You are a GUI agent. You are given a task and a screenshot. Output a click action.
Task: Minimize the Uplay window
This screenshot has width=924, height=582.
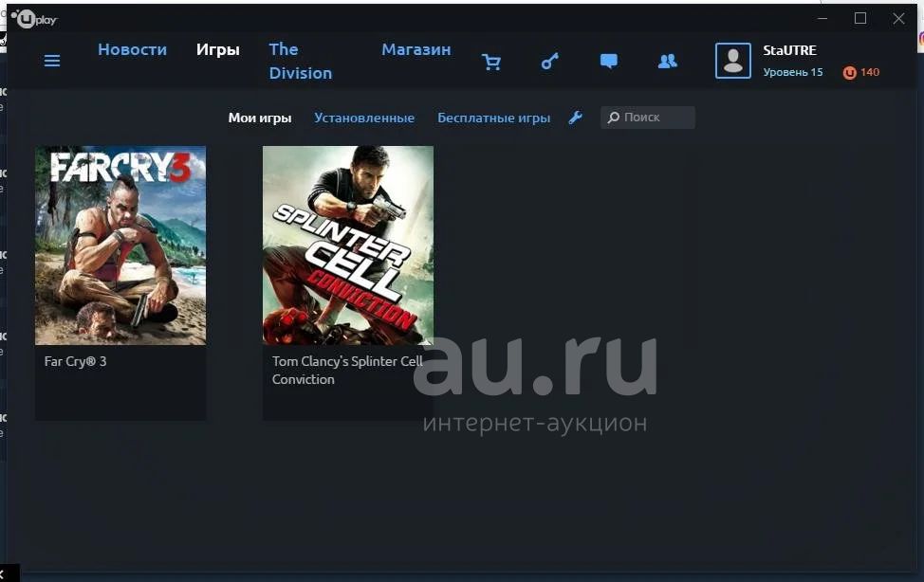(x=822, y=19)
